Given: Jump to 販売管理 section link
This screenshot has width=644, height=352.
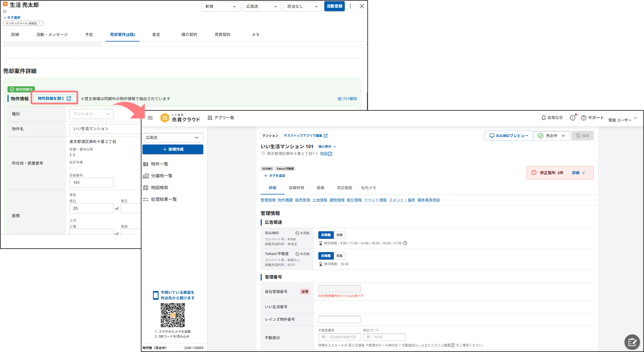Looking at the screenshot, I should pos(302,200).
